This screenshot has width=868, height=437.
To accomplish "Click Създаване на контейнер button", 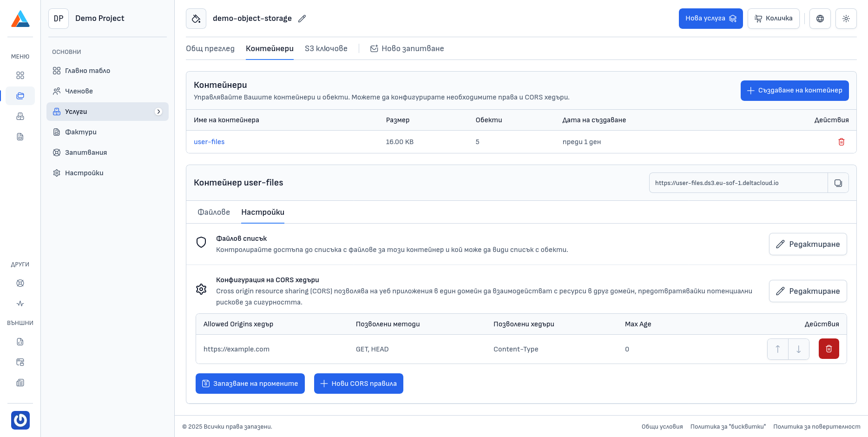I will 794,90.
